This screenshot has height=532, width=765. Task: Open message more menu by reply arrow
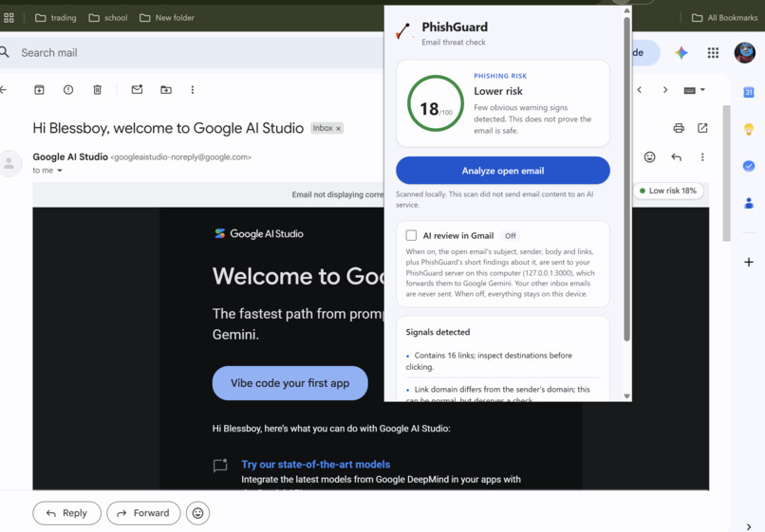(x=702, y=157)
